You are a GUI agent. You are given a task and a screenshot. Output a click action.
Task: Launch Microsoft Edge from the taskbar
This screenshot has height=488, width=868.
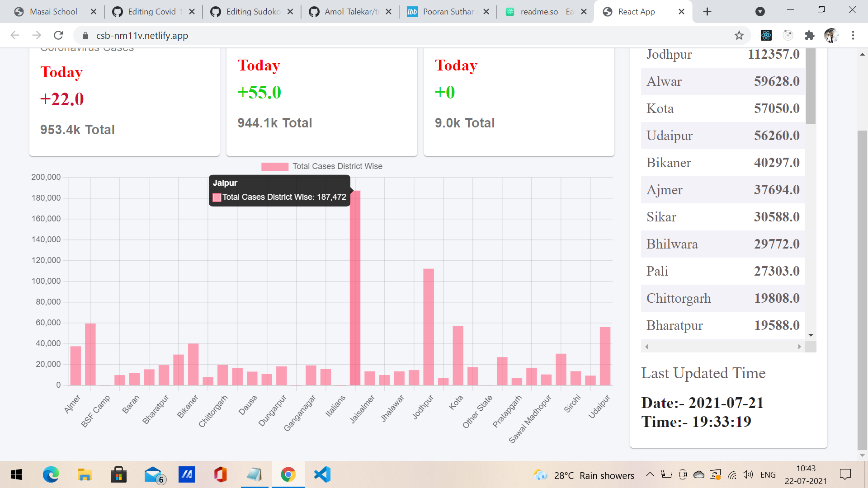click(x=51, y=474)
